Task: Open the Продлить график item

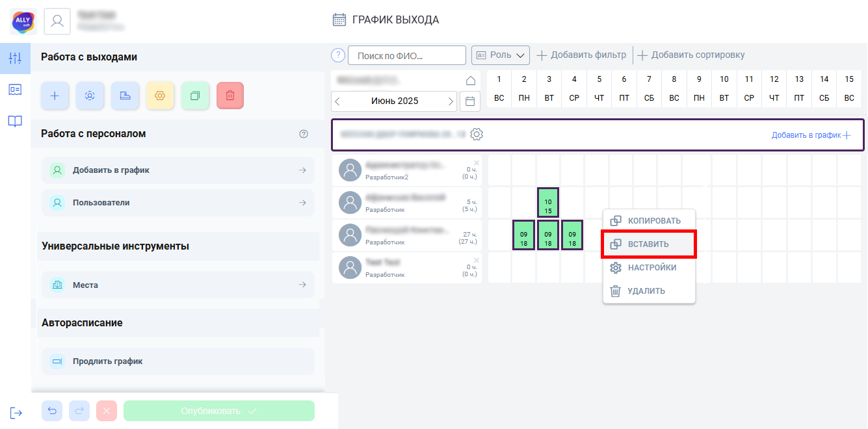Action: [178, 361]
